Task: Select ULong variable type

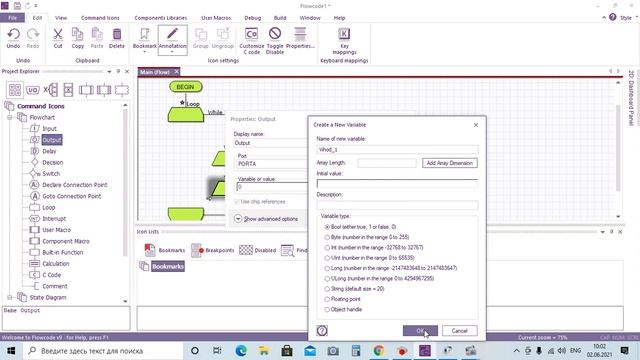Action: (x=327, y=278)
